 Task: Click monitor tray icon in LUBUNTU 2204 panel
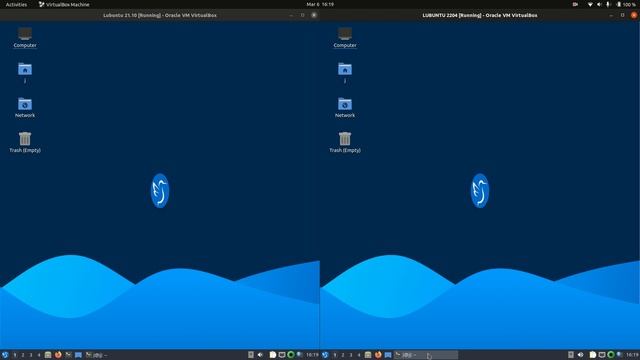(x=602, y=355)
